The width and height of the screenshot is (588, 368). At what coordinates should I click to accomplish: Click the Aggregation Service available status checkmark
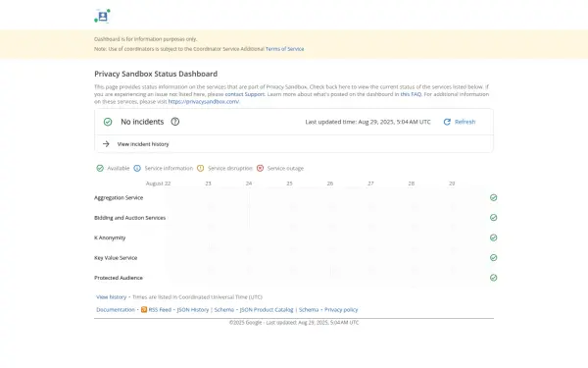coord(494,197)
